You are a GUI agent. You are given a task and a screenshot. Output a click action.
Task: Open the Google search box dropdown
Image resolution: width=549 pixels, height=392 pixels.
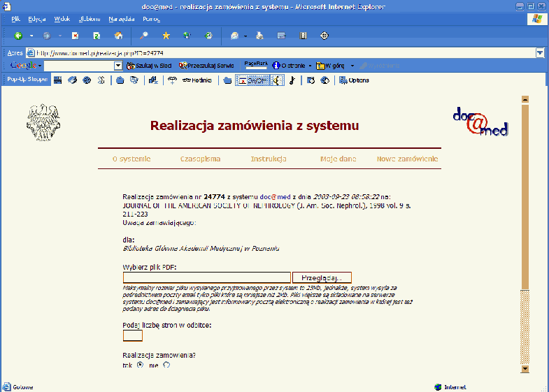click(x=117, y=66)
